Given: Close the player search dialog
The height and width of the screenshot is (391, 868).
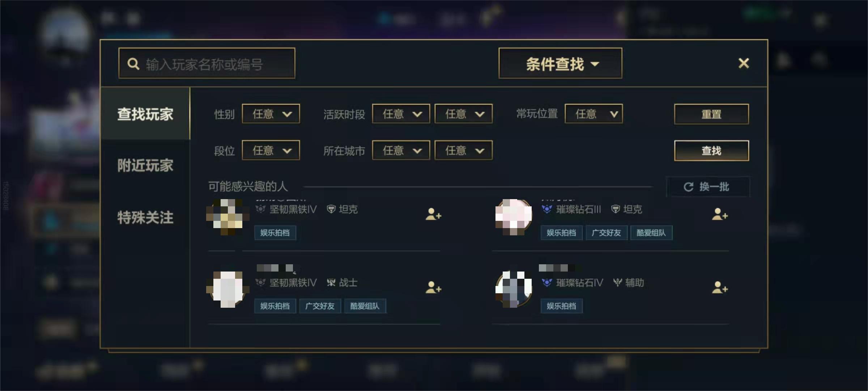Looking at the screenshot, I should point(744,63).
